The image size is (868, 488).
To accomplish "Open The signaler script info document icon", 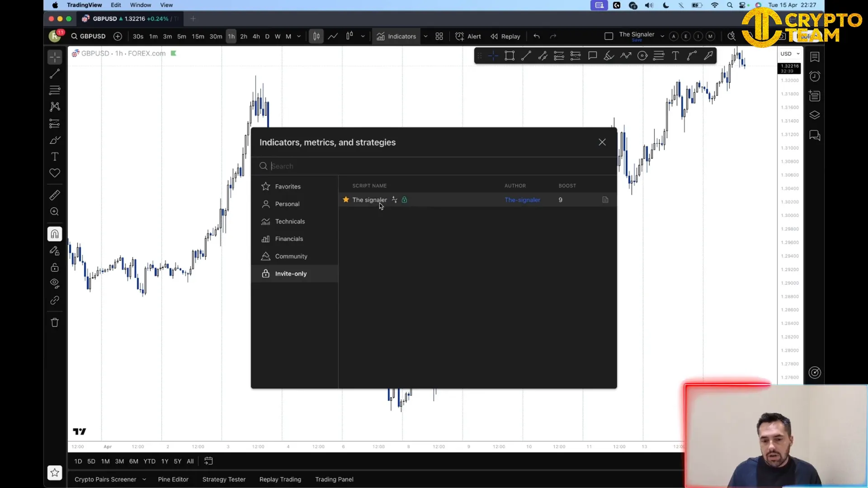I will coord(605,200).
